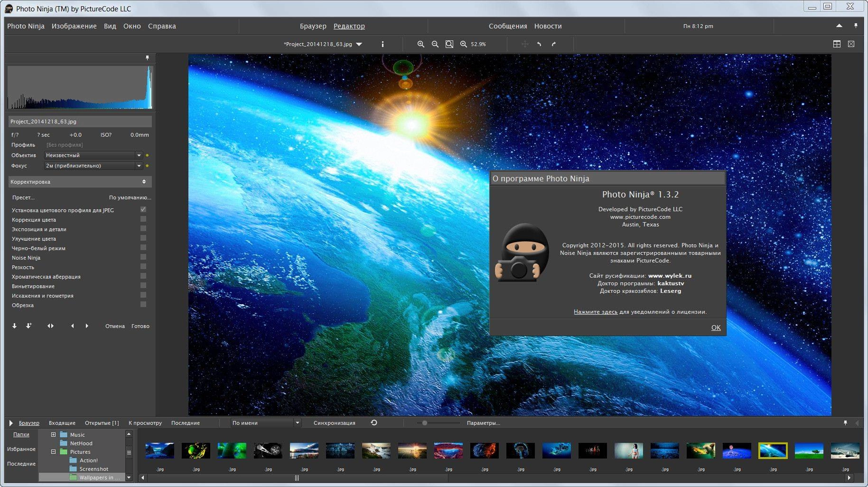Open the file name dropdown arrow
868x487 pixels.
coord(359,44)
